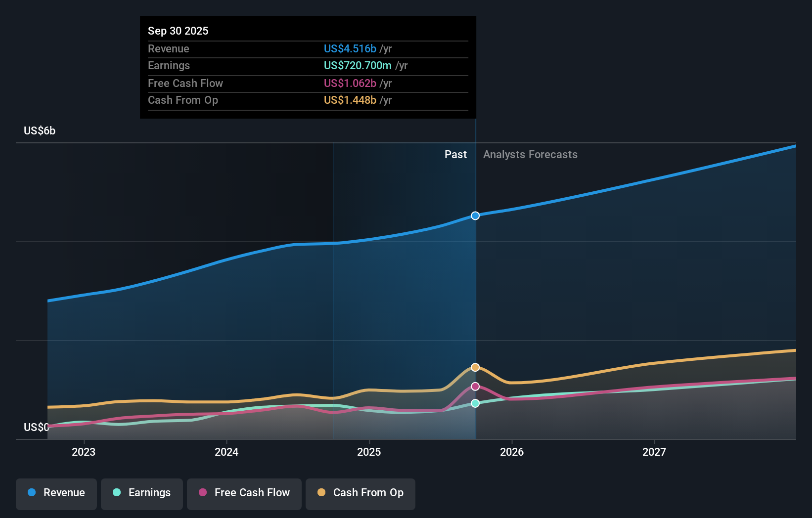Open the Analysts Forecasts section

(x=530, y=154)
